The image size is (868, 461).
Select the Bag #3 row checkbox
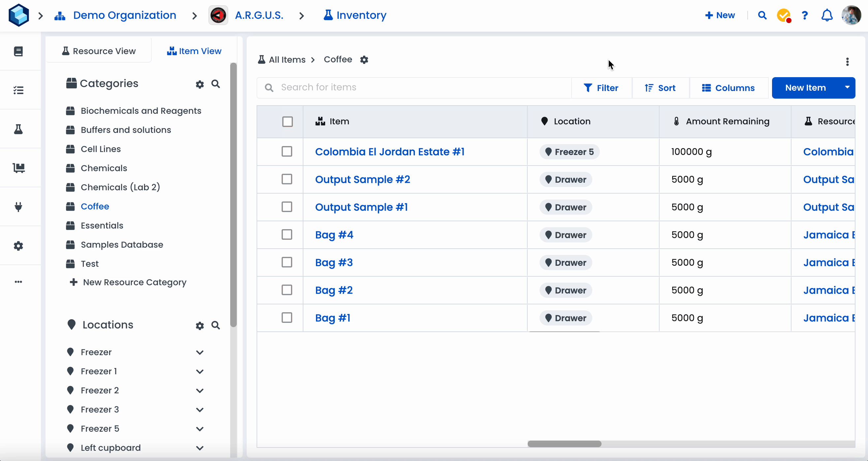tap(287, 262)
